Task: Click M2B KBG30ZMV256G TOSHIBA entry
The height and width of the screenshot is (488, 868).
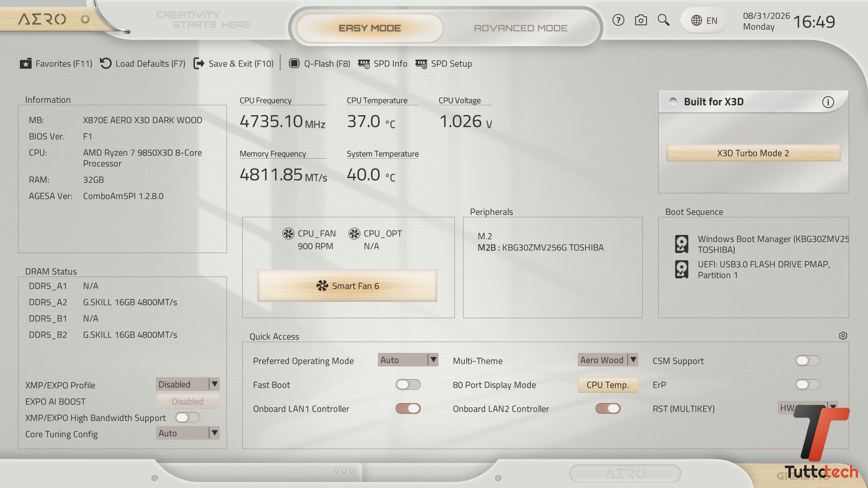Action: tap(541, 248)
